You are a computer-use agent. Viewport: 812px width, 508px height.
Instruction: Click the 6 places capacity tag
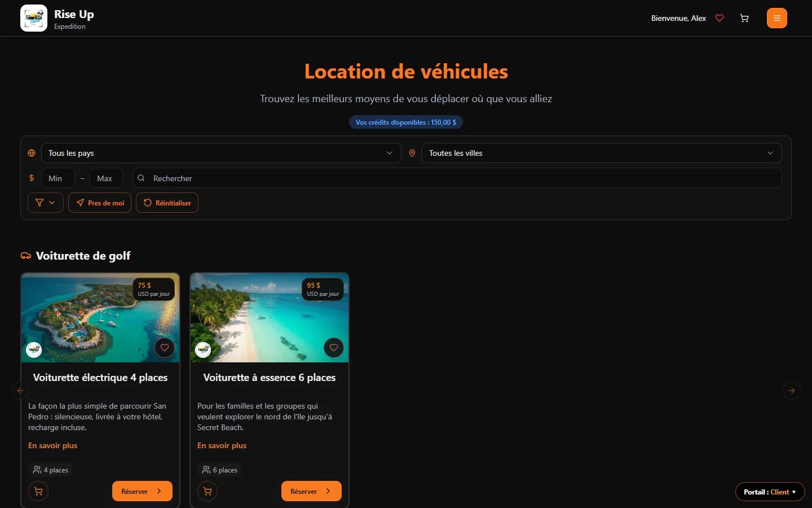pyautogui.click(x=220, y=470)
